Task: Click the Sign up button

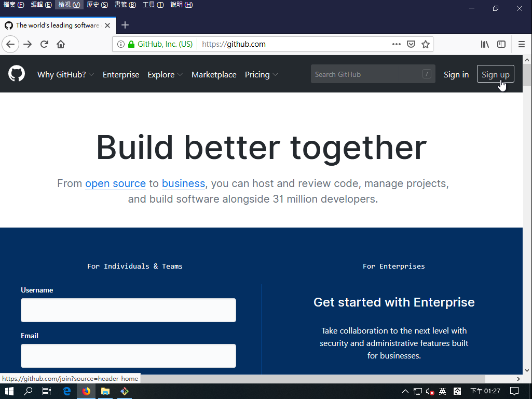Action: 495,74
